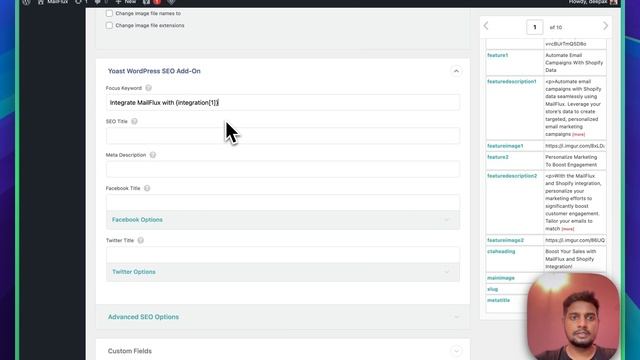Enable Change image file names to
Screen dimensions: 640x360
(109, 13)
